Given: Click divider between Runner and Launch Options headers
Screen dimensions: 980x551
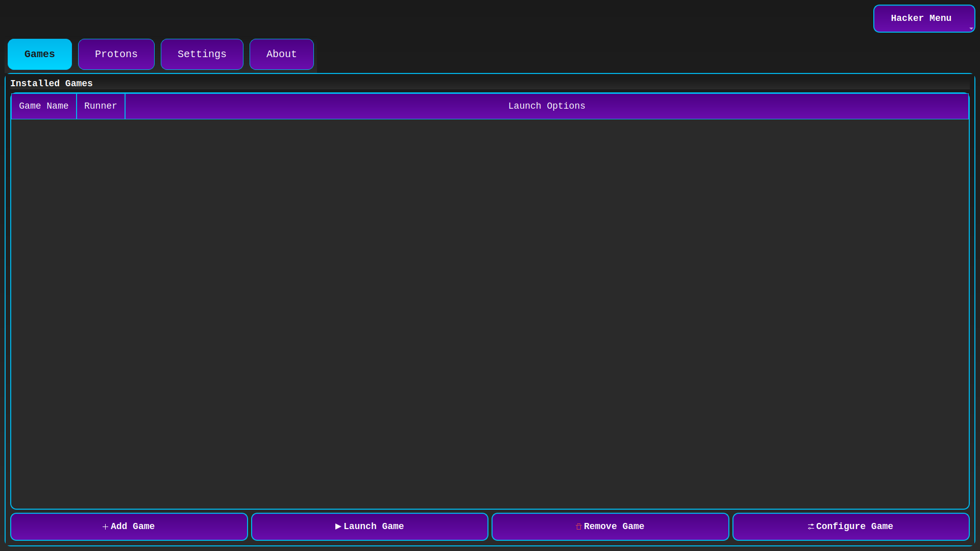Looking at the screenshot, I should pyautogui.click(x=125, y=106).
